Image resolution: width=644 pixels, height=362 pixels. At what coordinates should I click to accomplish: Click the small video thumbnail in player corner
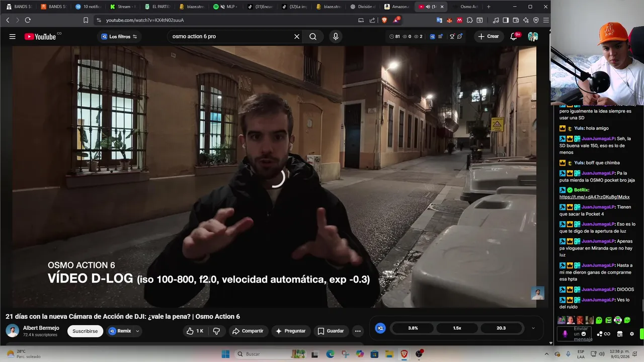(538, 293)
